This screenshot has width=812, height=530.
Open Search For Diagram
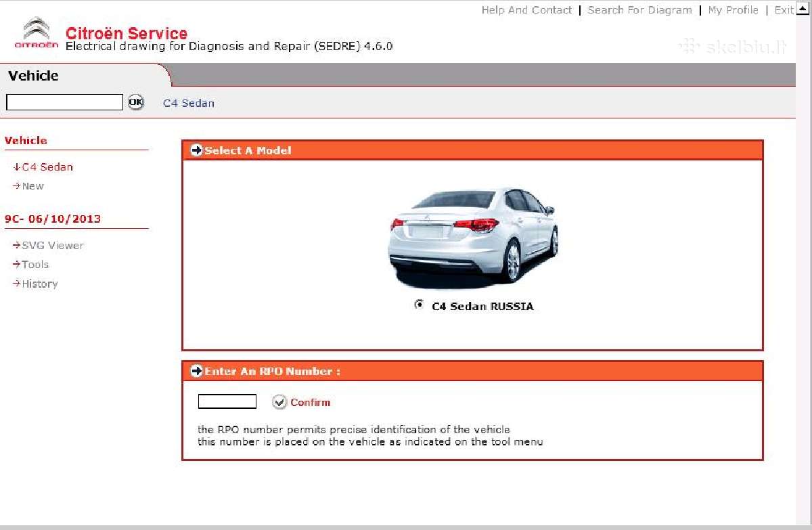[639, 10]
